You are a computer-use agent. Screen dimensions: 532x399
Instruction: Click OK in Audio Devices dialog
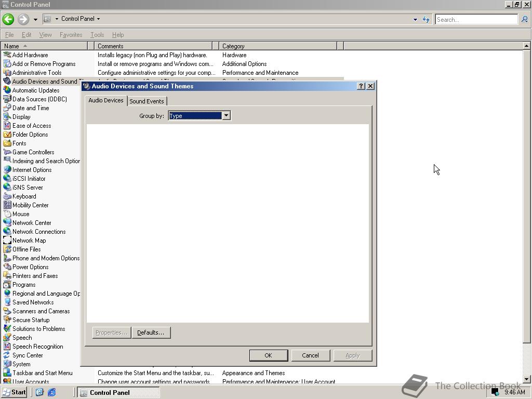(x=269, y=355)
